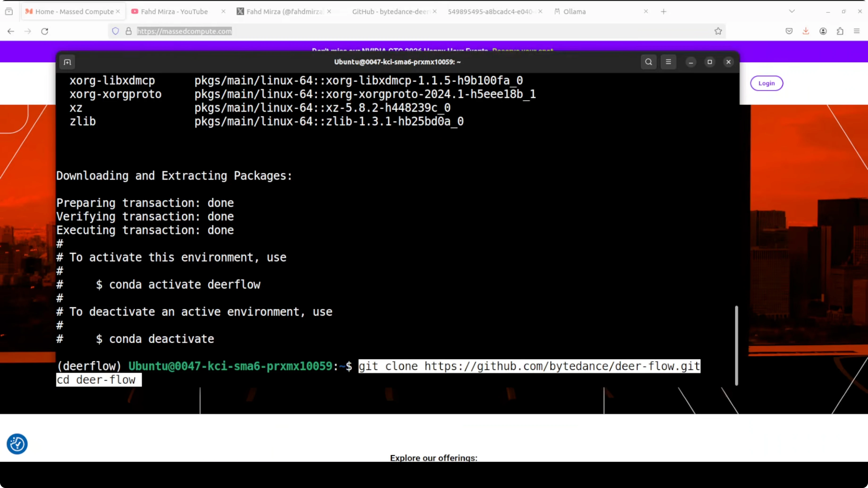
Task: Click the Firefox account avatar icon
Action: pos(823,31)
